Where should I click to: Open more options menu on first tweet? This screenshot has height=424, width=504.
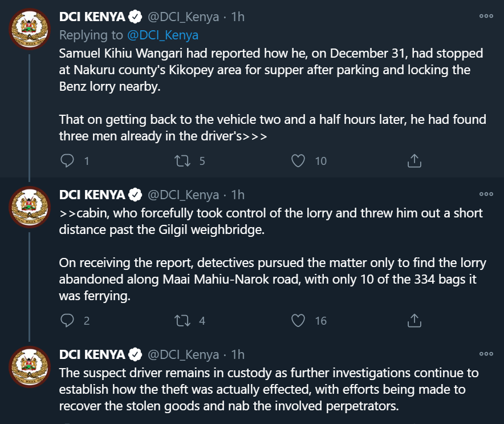click(x=486, y=16)
